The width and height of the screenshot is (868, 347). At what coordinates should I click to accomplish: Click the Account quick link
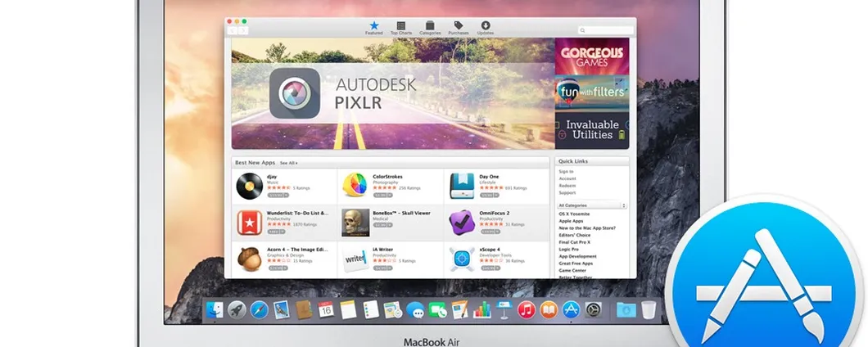tap(567, 178)
